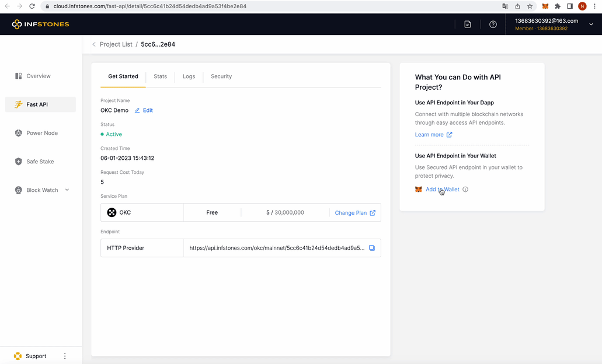Click the Power Node hexagon icon
The image size is (602, 364).
point(18,133)
